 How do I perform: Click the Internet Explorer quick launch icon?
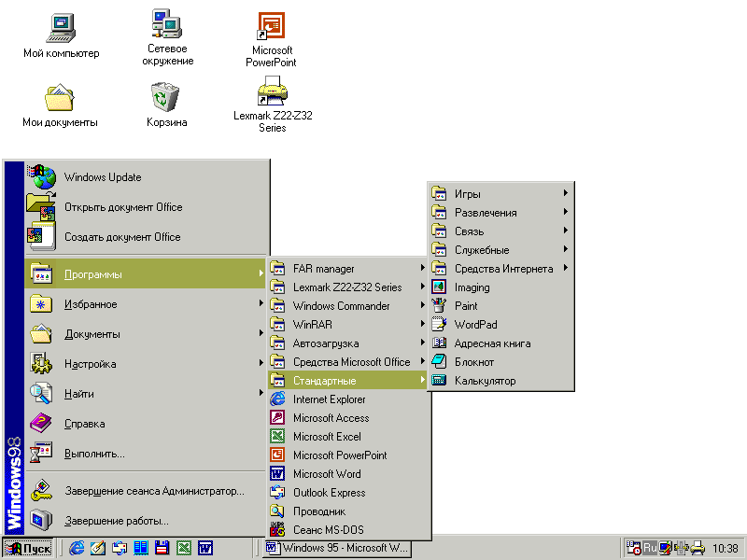(x=77, y=548)
